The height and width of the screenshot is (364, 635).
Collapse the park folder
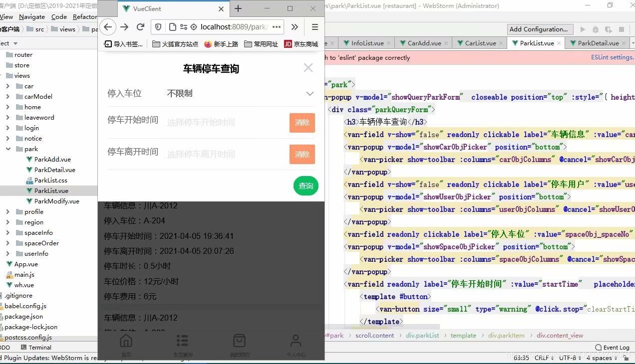point(7,149)
